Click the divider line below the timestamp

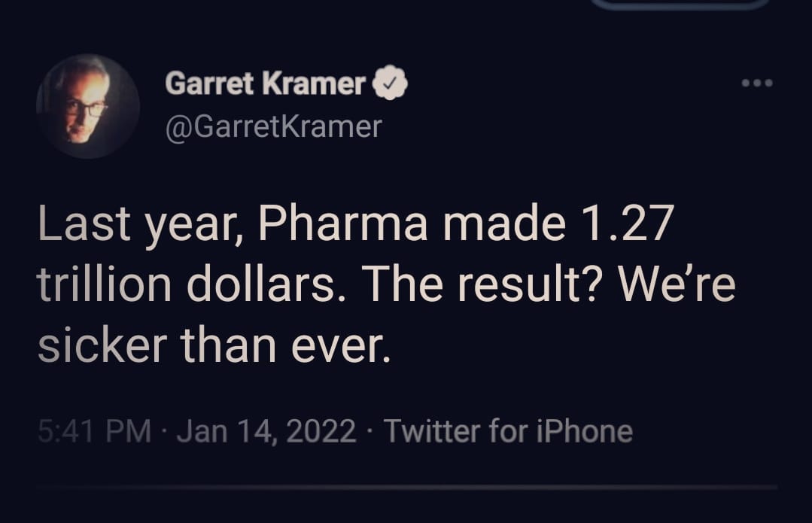406,488
